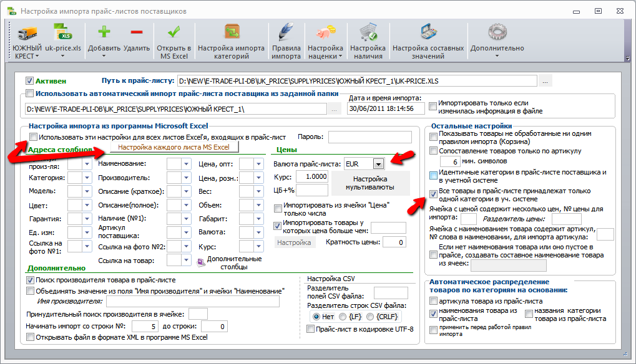Click the Дополнительные столбцы link
The image size is (636, 364).
click(233, 263)
